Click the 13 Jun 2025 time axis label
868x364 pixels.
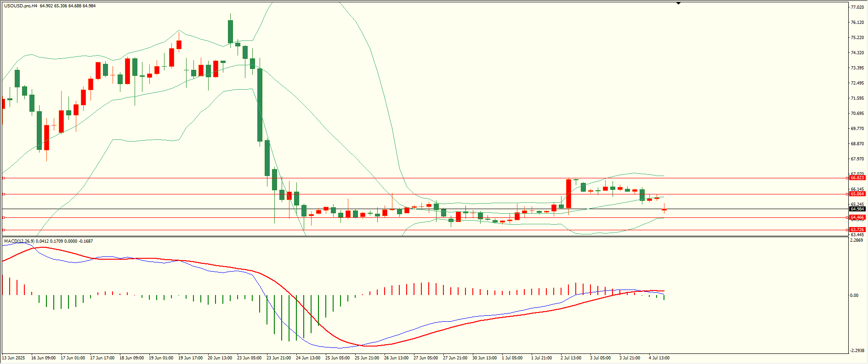click(x=14, y=358)
